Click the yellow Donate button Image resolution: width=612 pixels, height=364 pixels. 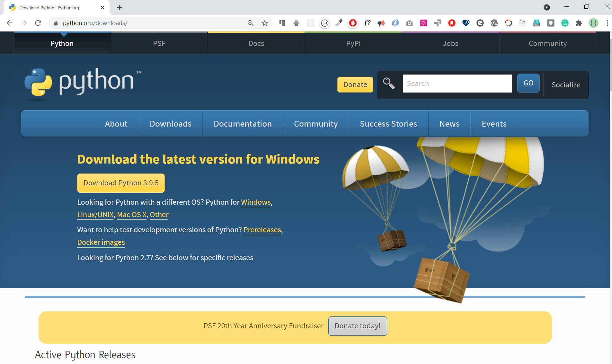tap(355, 84)
